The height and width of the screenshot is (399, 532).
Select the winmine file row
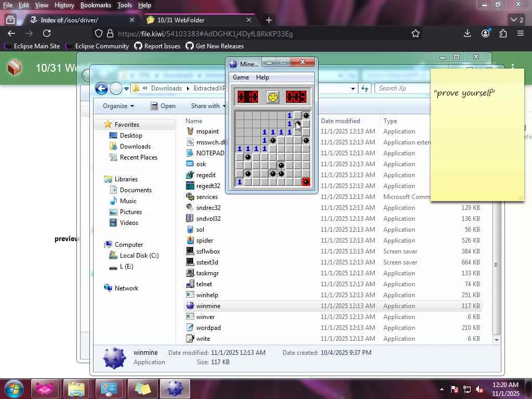tap(333, 305)
